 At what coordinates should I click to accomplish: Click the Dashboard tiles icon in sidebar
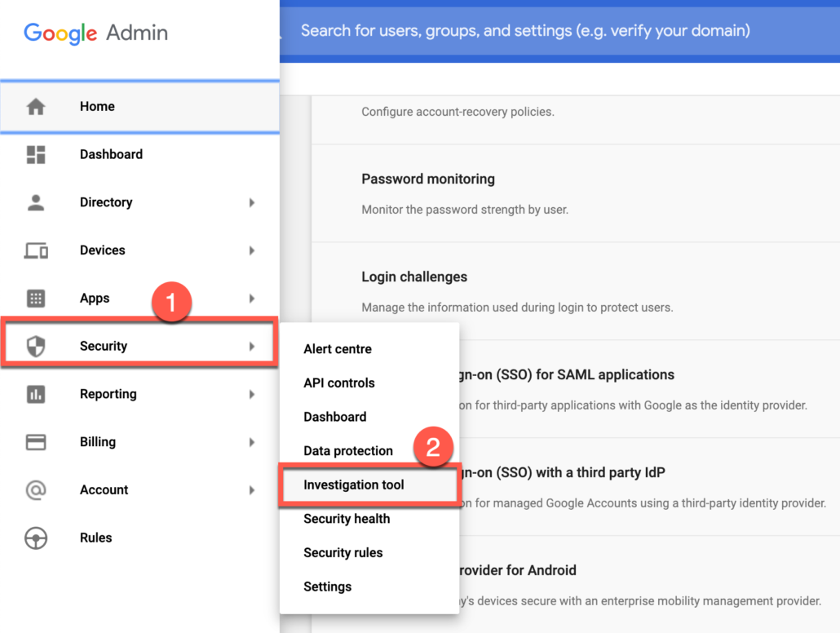pyautogui.click(x=36, y=154)
